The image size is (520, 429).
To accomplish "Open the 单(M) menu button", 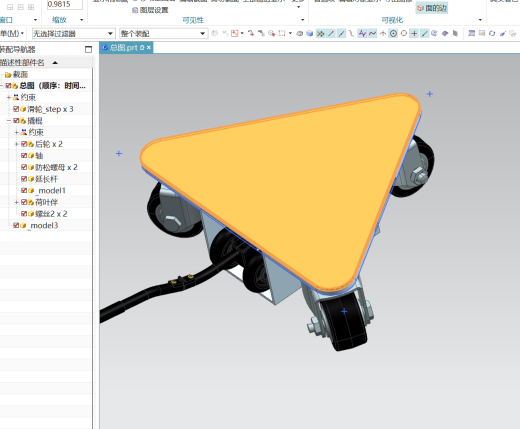I will (x=12, y=33).
